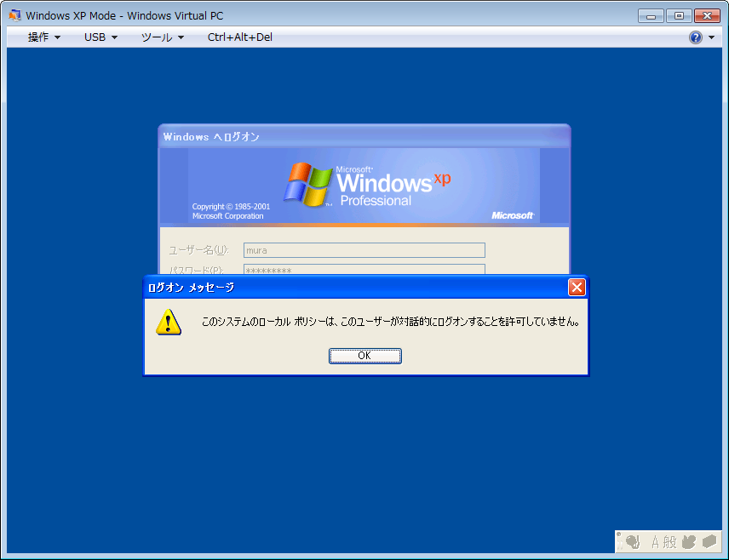
Task: Maximize the Windows Virtual PC window
Action: click(679, 16)
